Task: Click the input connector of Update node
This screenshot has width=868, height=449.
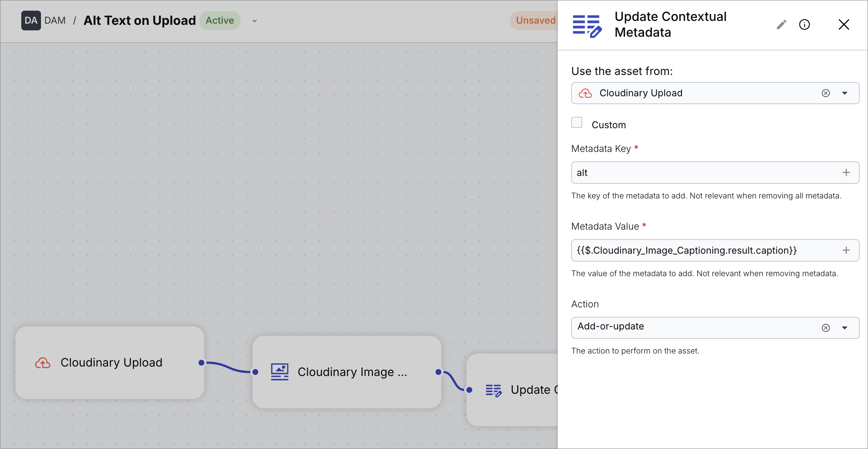Action: (469, 390)
